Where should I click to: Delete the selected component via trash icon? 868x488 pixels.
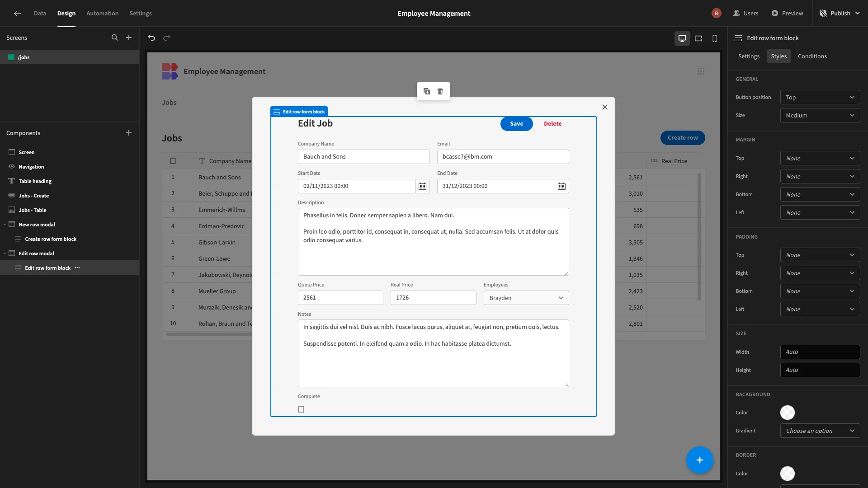440,91
